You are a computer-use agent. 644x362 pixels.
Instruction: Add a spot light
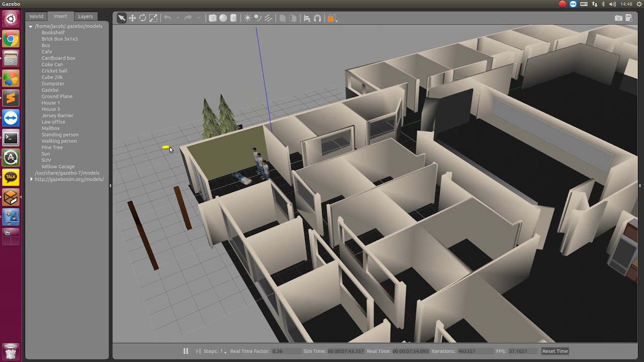tap(258, 18)
